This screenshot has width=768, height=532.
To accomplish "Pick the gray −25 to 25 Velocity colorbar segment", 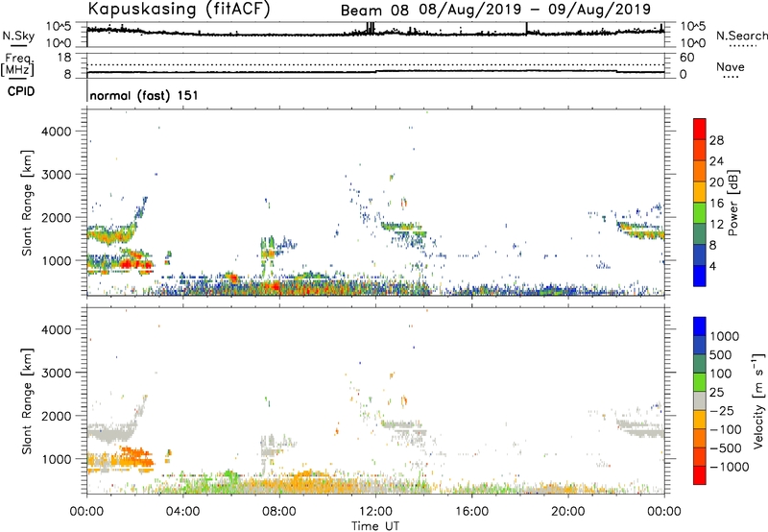I will pyautogui.click(x=700, y=400).
